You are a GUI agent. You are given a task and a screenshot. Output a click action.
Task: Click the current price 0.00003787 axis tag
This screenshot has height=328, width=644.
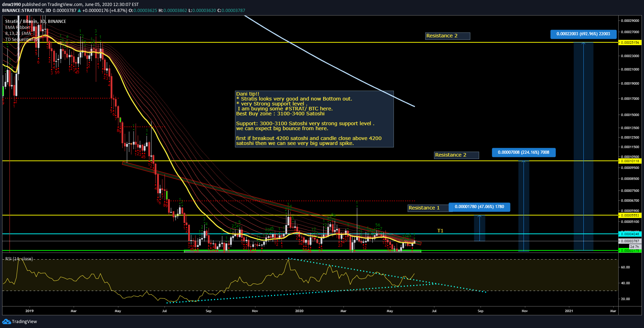click(630, 241)
